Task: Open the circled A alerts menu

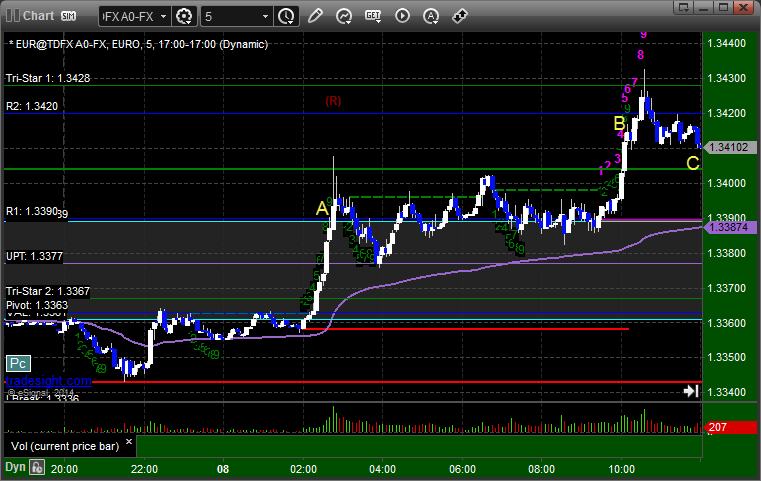Action: click(431, 17)
